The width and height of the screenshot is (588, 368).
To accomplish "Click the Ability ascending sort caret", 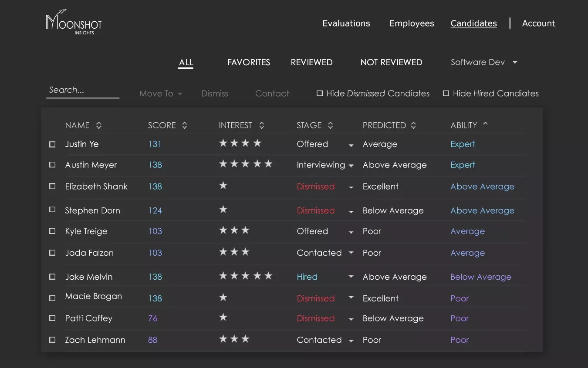I will (x=485, y=124).
